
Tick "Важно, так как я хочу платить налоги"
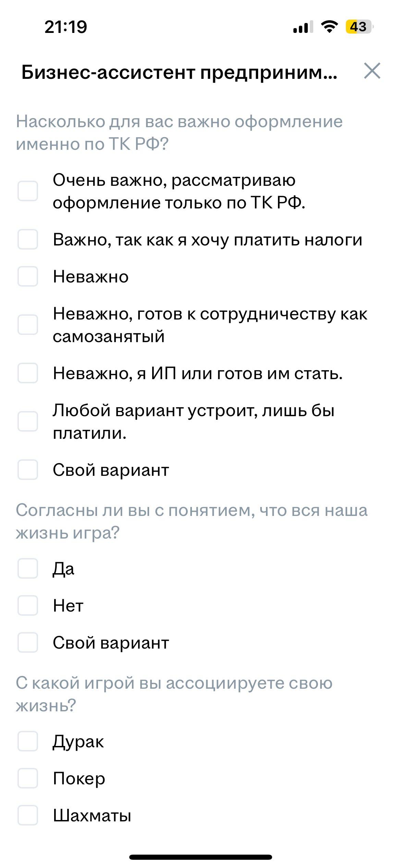[x=28, y=239]
